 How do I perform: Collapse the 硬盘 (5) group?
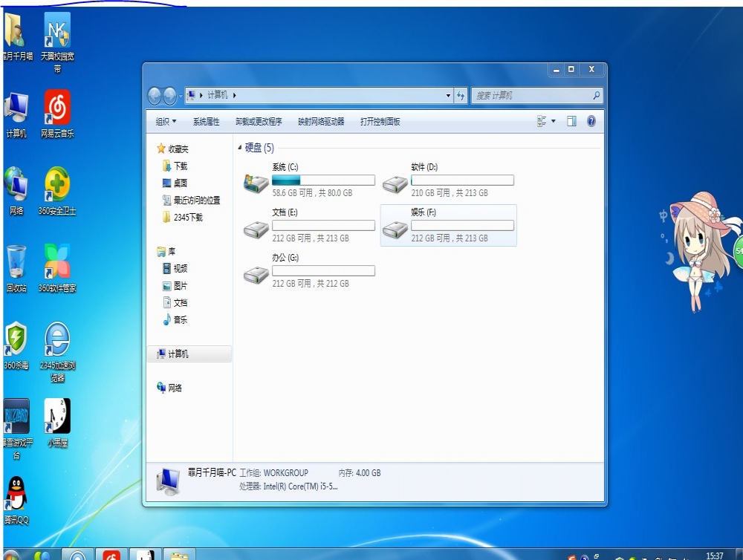(x=240, y=147)
